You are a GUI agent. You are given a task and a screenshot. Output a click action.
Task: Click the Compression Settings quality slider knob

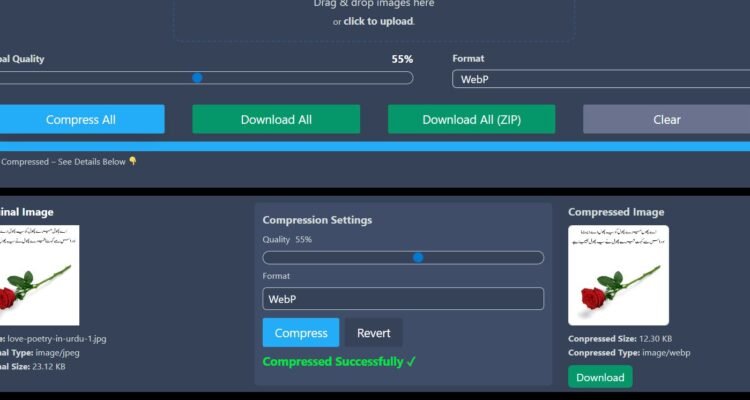(x=418, y=258)
